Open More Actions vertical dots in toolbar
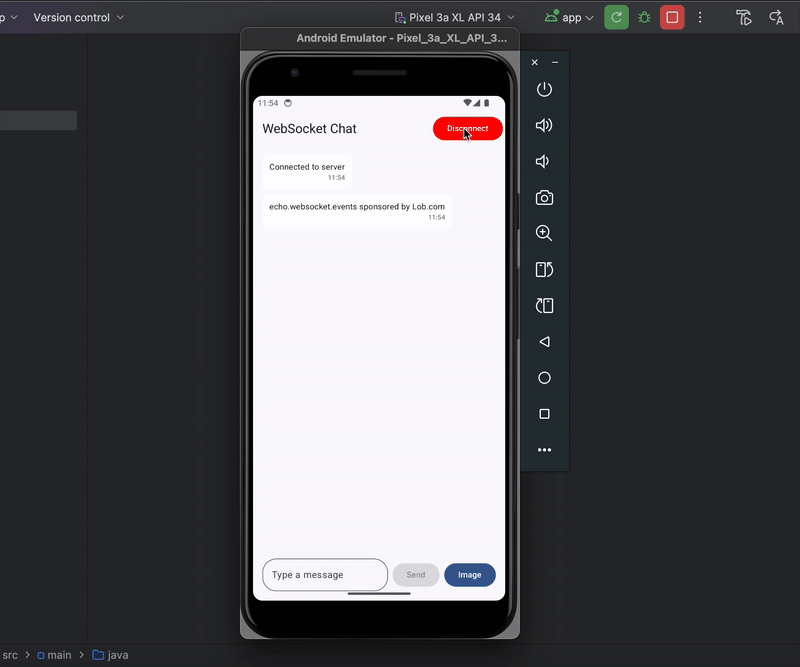Image resolution: width=800 pixels, height=667 pixels. tap(700, 17)
